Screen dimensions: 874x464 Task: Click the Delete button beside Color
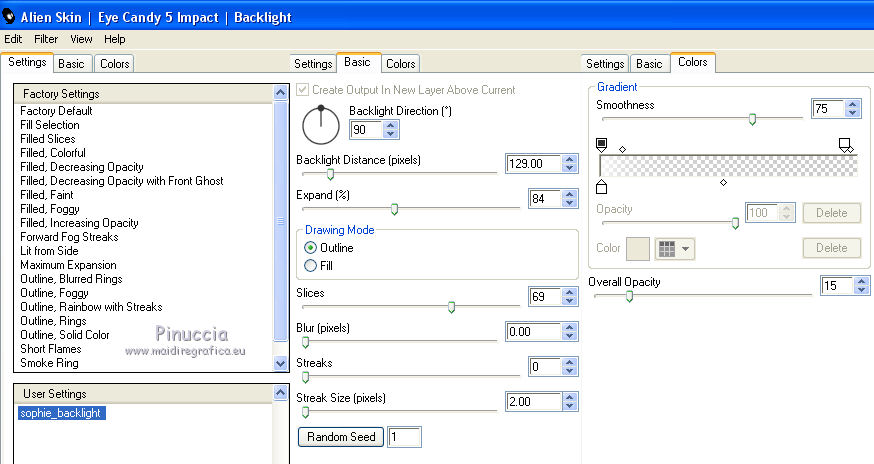tap(832, 248)
